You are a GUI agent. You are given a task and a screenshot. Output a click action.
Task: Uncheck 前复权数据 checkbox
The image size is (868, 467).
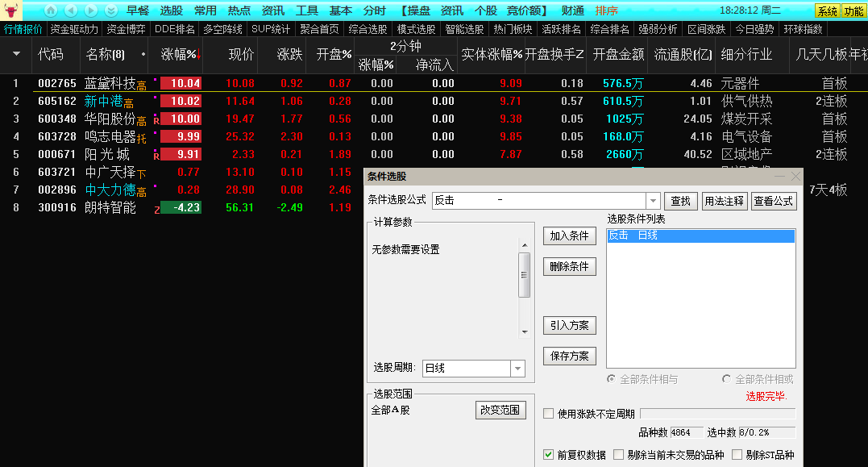(x=549, y=455)
